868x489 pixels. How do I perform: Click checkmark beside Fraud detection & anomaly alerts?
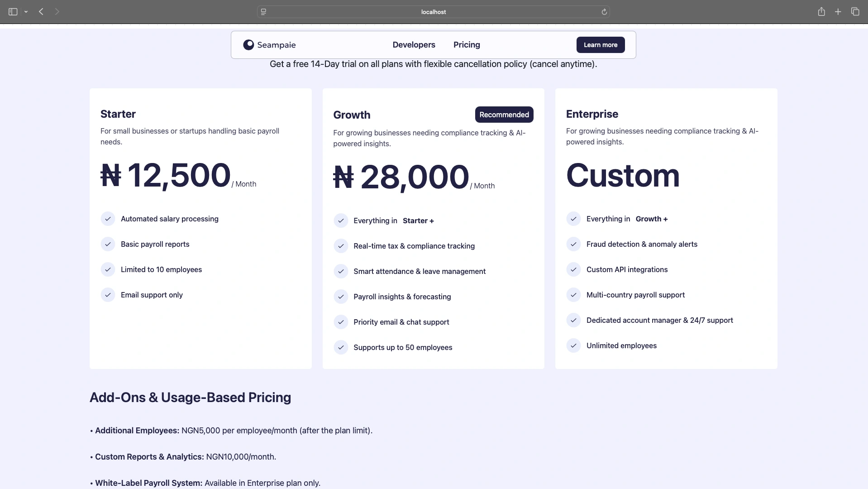pos(573,244)
